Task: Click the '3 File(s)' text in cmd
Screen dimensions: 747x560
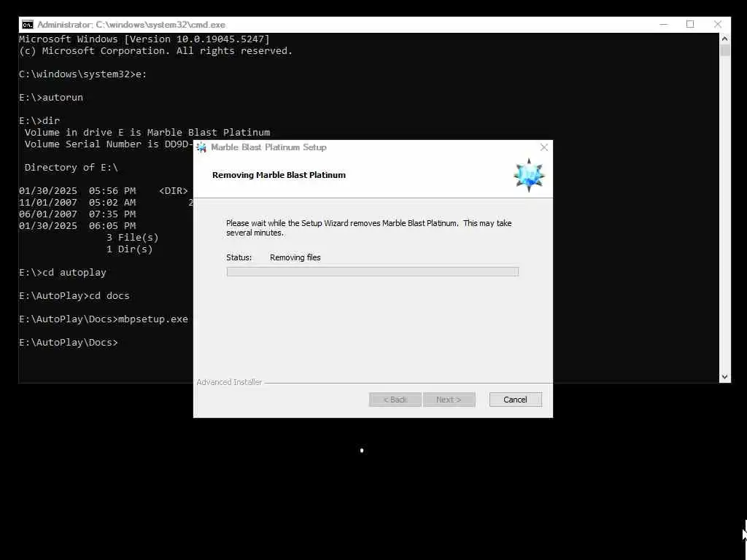Action: 132,237
